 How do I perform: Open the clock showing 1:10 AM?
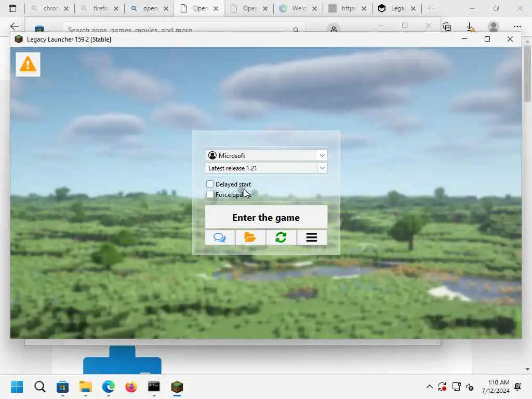tap(496, 387)
